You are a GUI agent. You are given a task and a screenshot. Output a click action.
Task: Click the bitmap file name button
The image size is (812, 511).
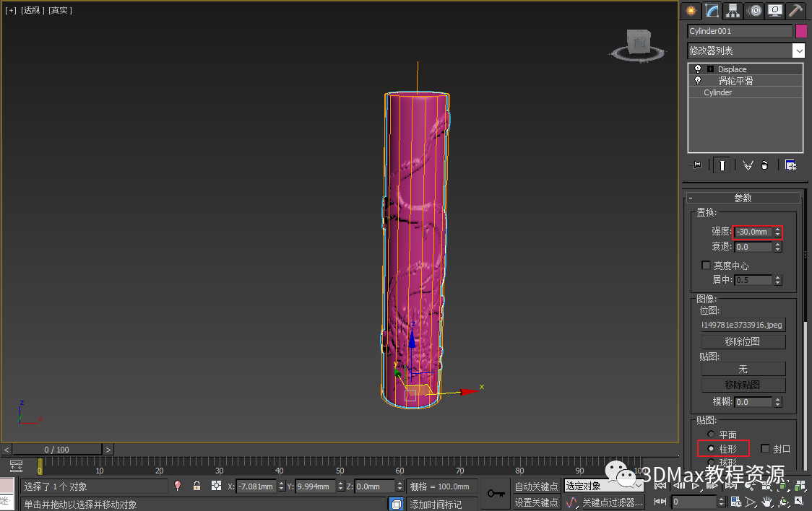click(x=743, y=325)
